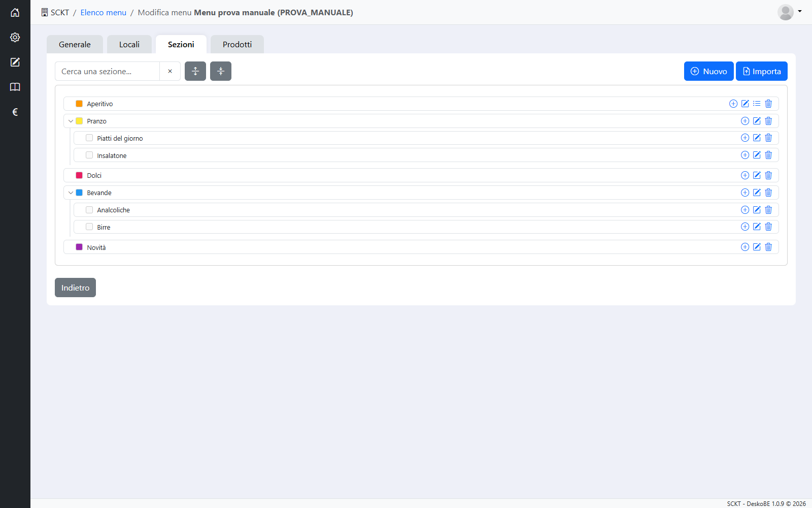
Task: Tick the Insalatone checkbox
Action: (x=89, y=155)
